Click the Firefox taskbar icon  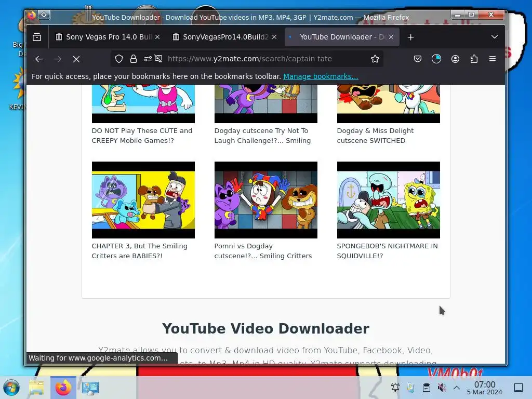pyautogui.click(x=63, y=388)
